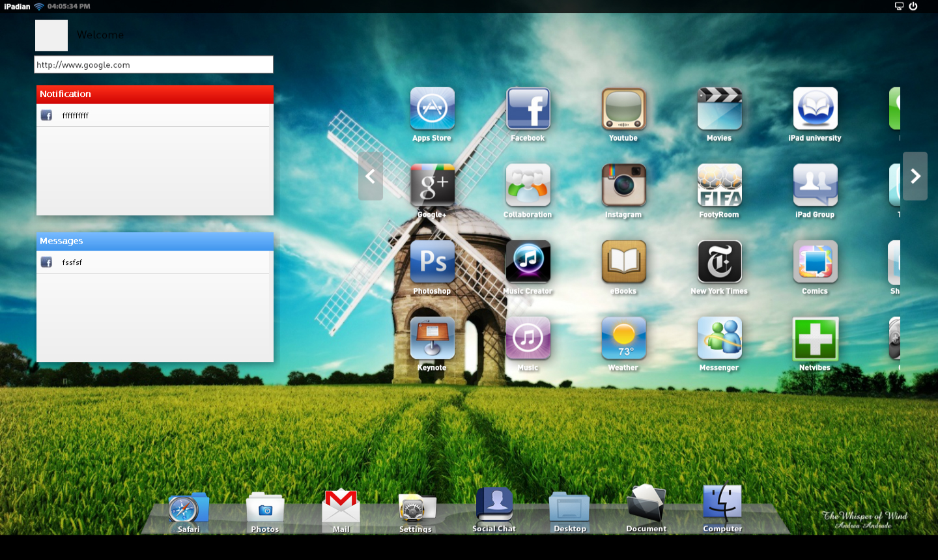Open the New York Times app

(720, 262)
